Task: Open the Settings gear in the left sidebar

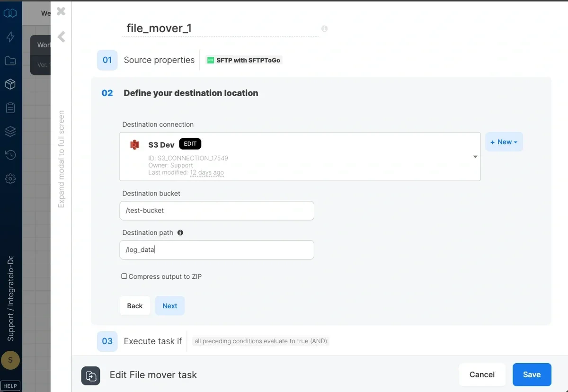Action: [x=10, y=178]
